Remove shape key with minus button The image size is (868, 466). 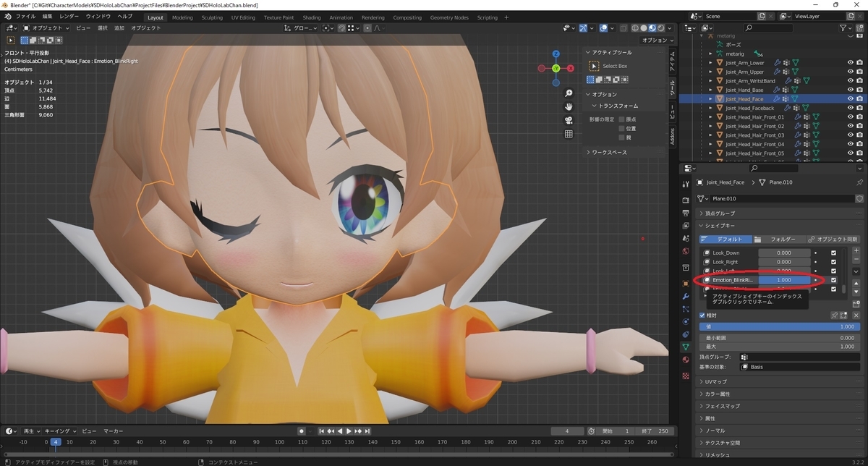[x=856, y=258]
